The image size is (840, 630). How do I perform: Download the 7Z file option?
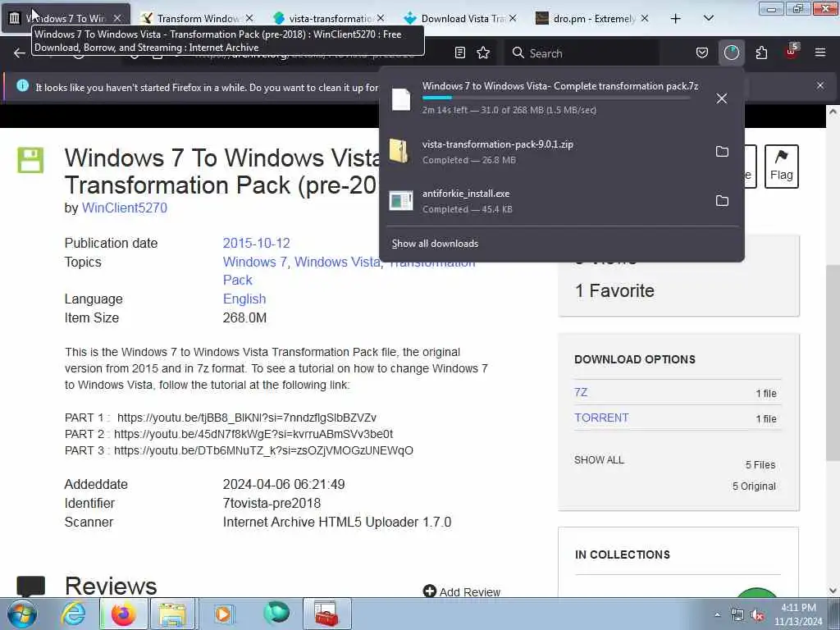point(581,392)
